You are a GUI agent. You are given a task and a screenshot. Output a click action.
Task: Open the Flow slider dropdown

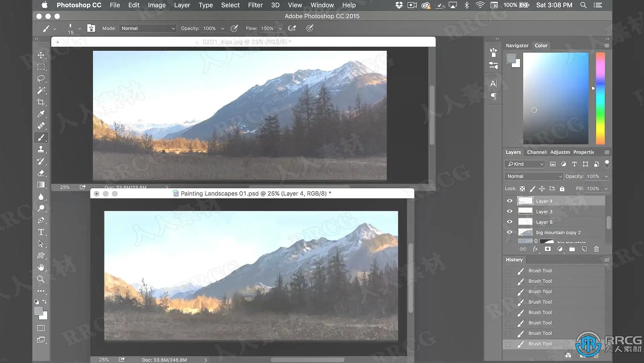point(280,29)
